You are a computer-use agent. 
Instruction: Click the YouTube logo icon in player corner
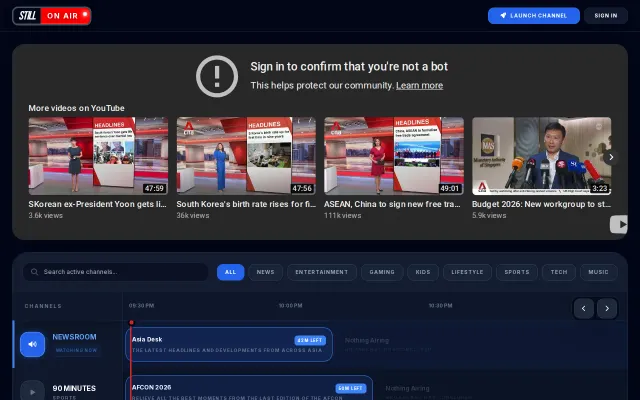619,224
